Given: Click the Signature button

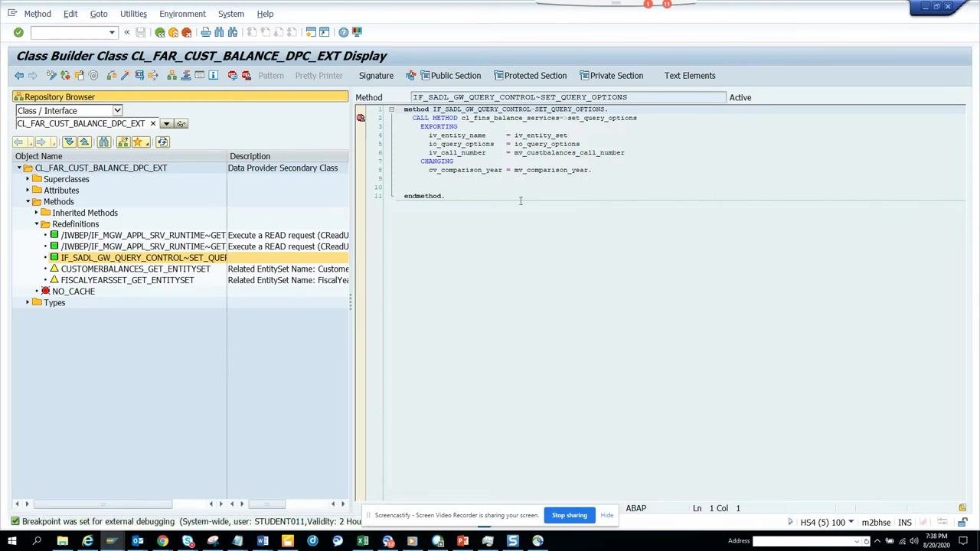Looking at the screenshot, I should tap(376, 75).
